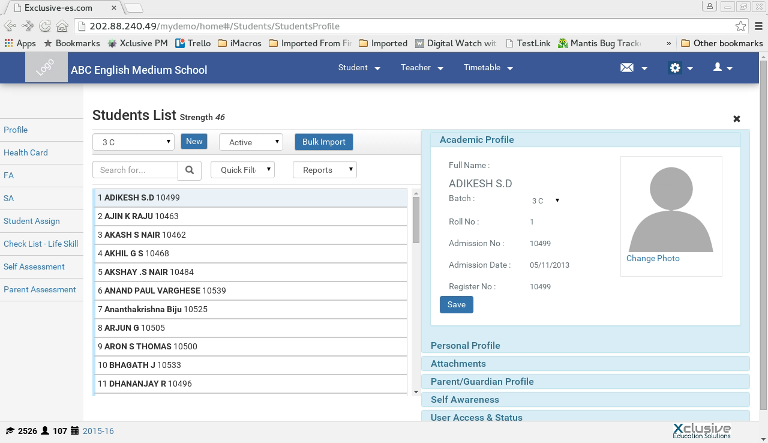Click the Change Photo link
This screenshot has height=443, width=768.
[652, 258]
